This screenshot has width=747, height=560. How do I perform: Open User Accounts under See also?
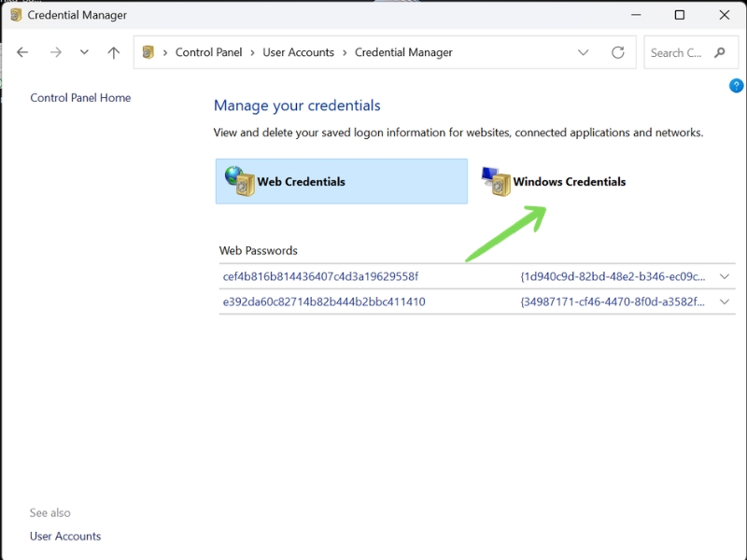(65, 536)
